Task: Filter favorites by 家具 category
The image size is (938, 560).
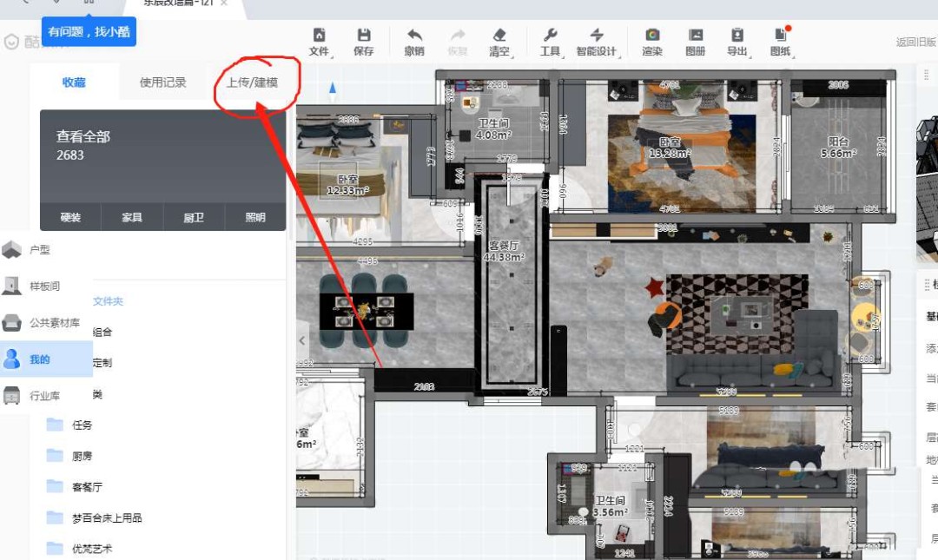Action: (132, 218)
